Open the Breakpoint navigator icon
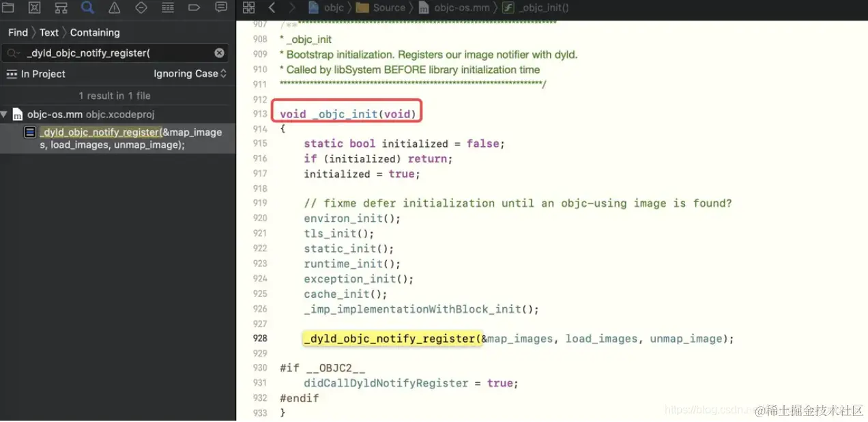868x422 pixels. 194,8
